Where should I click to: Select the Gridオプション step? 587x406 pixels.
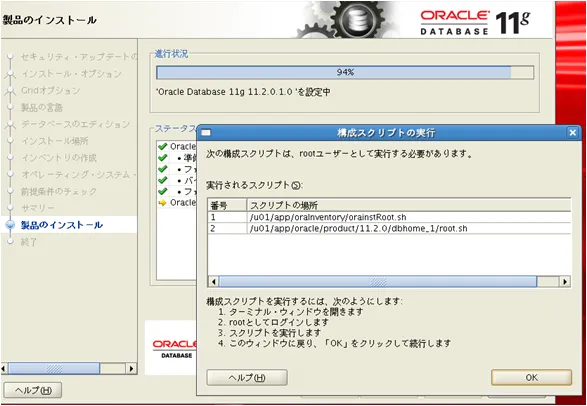(50, 91)
